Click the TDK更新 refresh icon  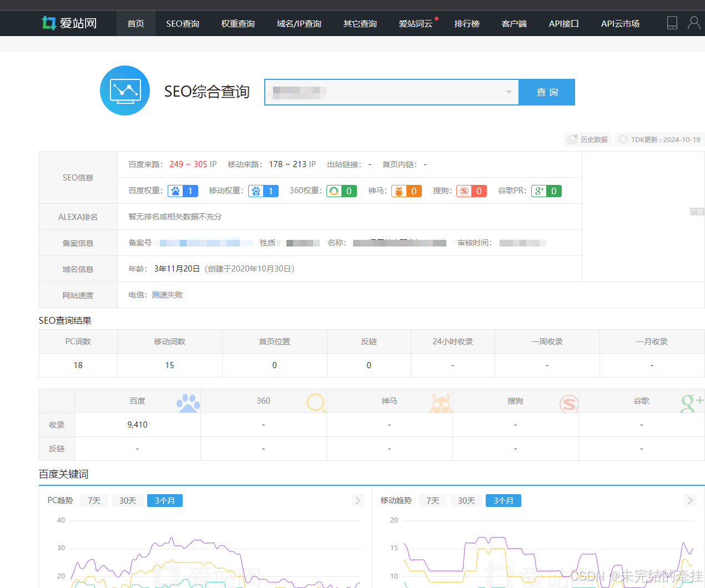click(x=623, y=139)
